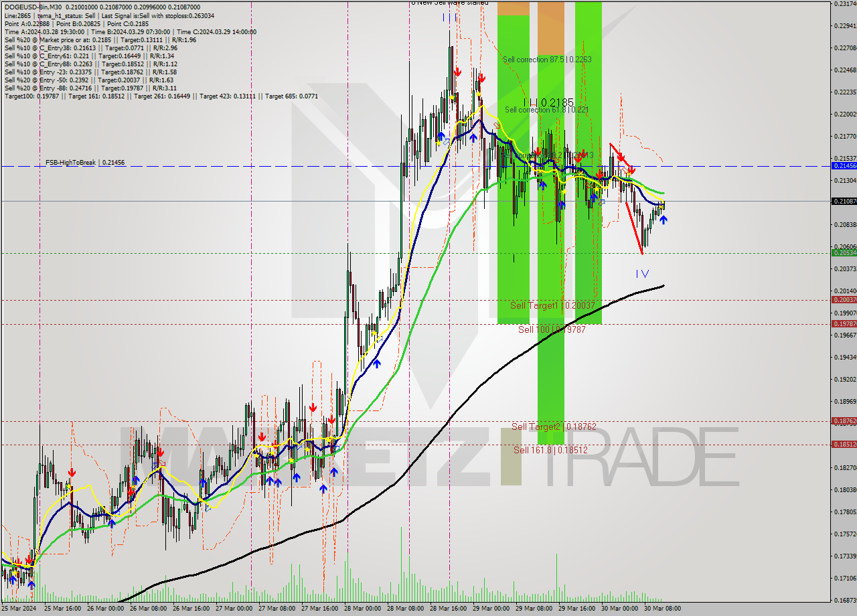Click the 'Sell %20 @ Market price' line

click(x=100, y=40)
